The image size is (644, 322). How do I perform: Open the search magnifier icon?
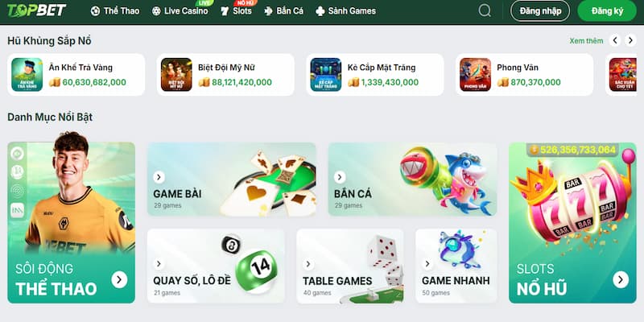(485, 10)
